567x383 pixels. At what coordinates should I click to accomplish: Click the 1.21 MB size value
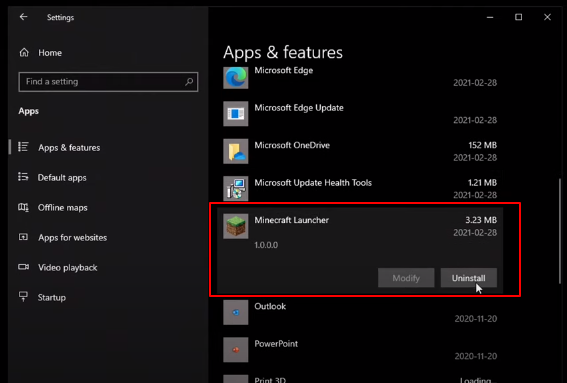pos(482,183)
